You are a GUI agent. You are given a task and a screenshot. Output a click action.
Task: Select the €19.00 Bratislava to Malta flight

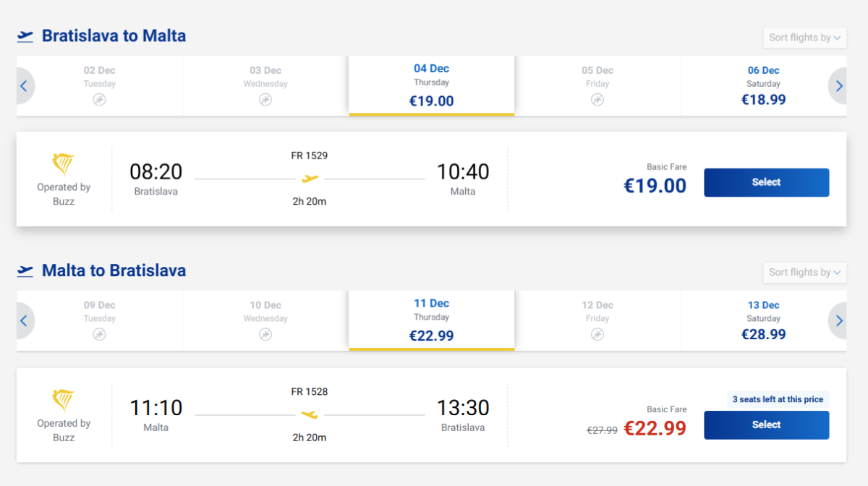pyautogui.click(x=766, y=182)
